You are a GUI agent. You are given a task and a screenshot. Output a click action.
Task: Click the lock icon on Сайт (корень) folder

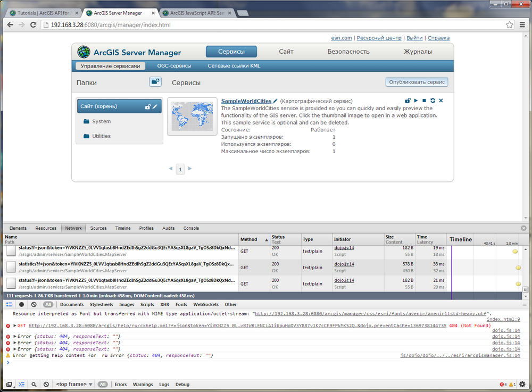click(147, 106)
